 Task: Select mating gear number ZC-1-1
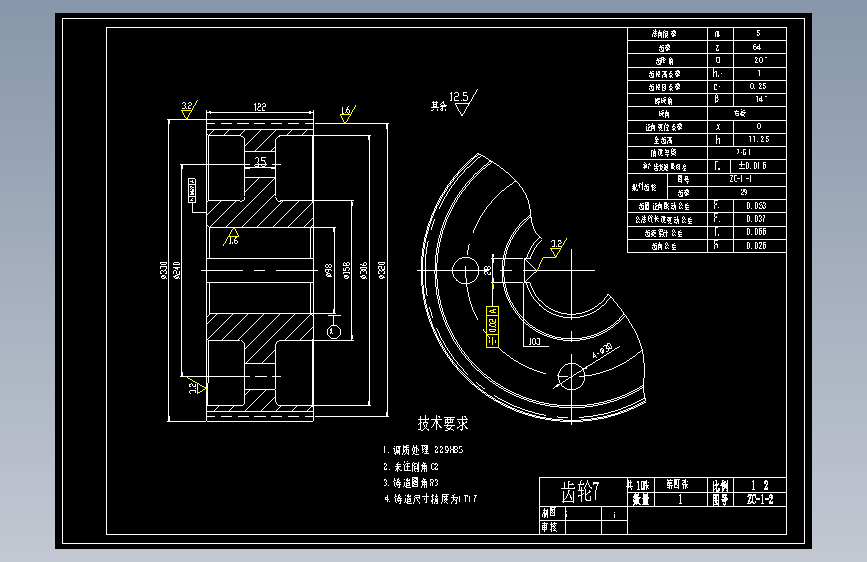click(x=741, y=179)
